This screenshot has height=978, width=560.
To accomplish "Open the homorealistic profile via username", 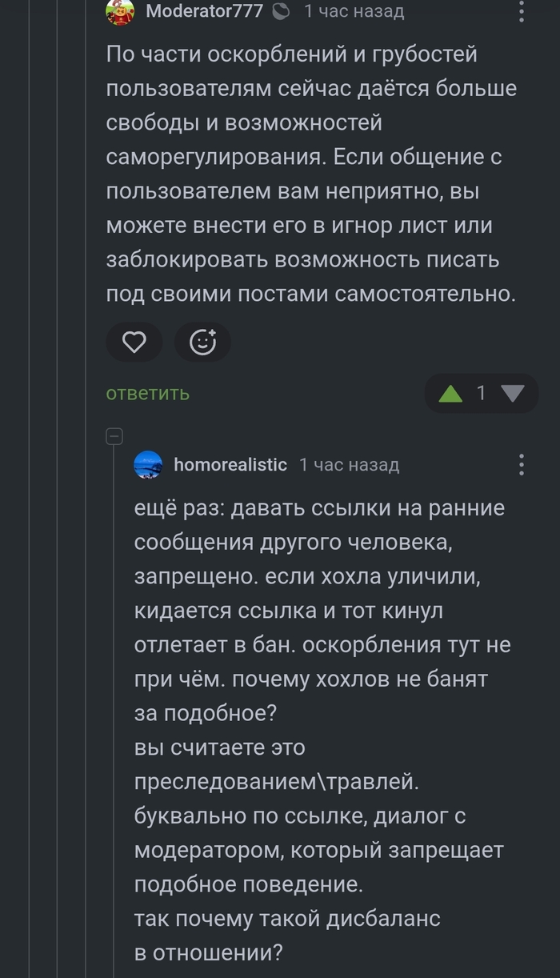I will tap(230, 465).
